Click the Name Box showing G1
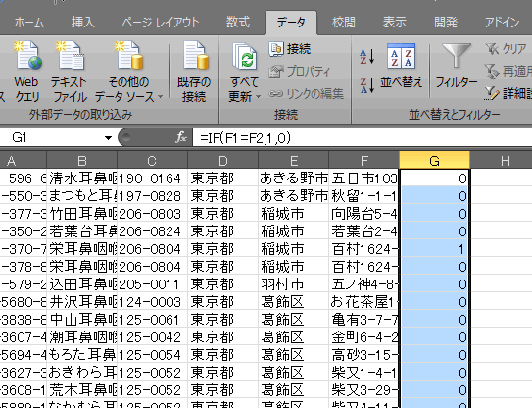 coord(51,137)
